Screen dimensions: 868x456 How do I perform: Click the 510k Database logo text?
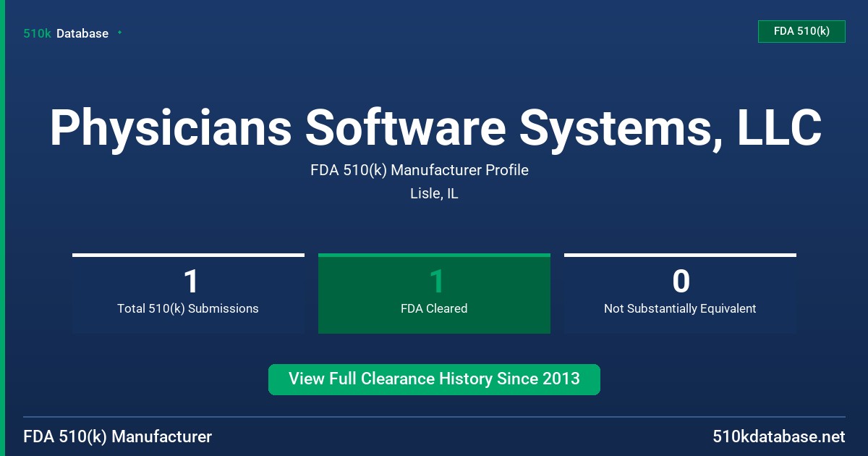pyautogui.click(x=66, y=33)
